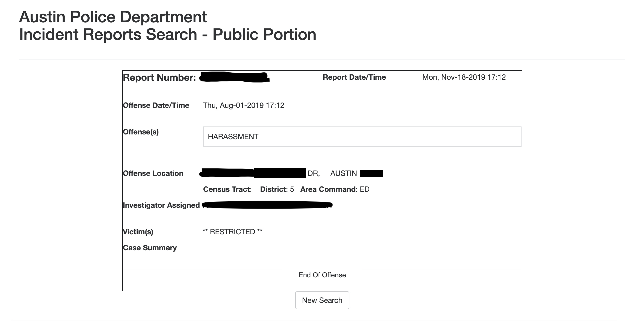This screenshot has width=644, height=322.
Task: Select the Mon, Nov-18-2019 report date value
Action: [x=464, y=77]
